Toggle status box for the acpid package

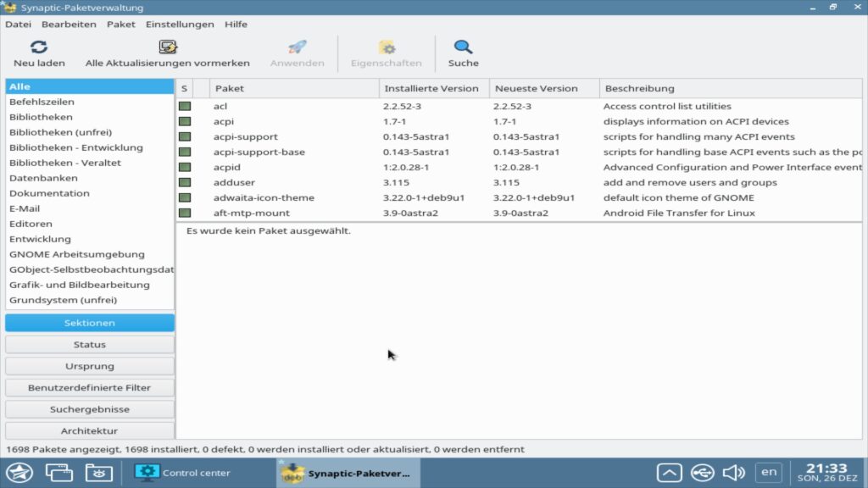coord(185,167)
